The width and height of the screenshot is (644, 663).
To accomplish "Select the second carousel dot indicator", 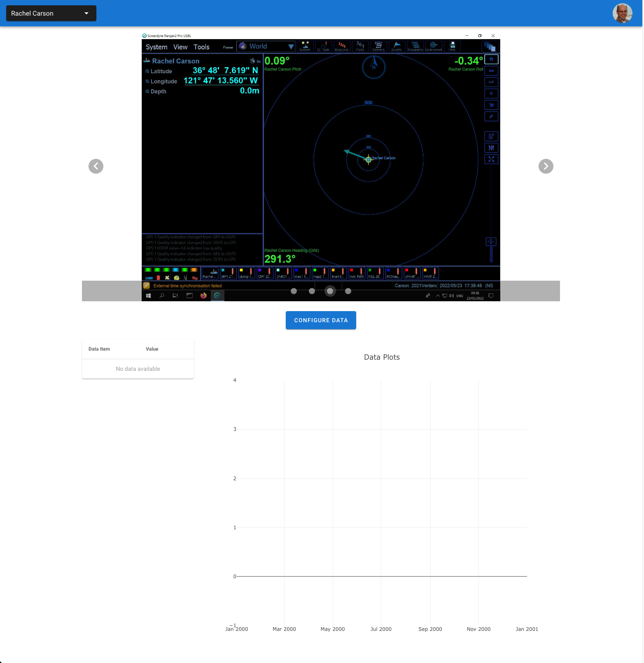I will coord(312,291).
